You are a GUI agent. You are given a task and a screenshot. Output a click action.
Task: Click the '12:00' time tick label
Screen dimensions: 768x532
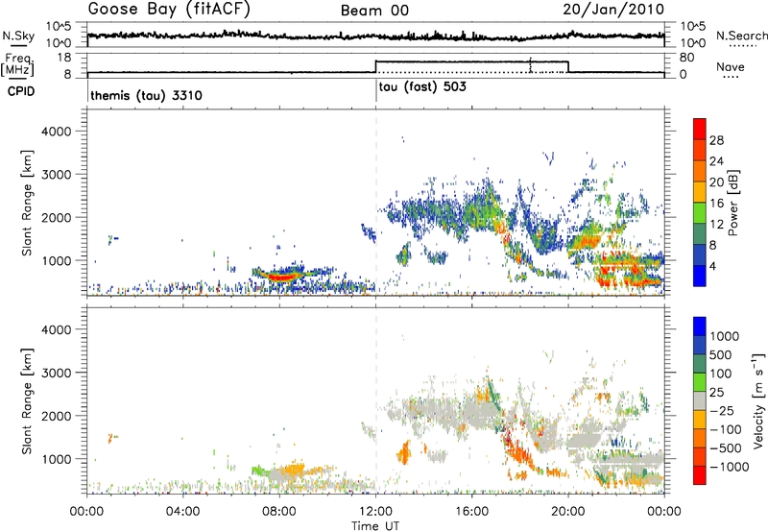click(x=375, y=512)
